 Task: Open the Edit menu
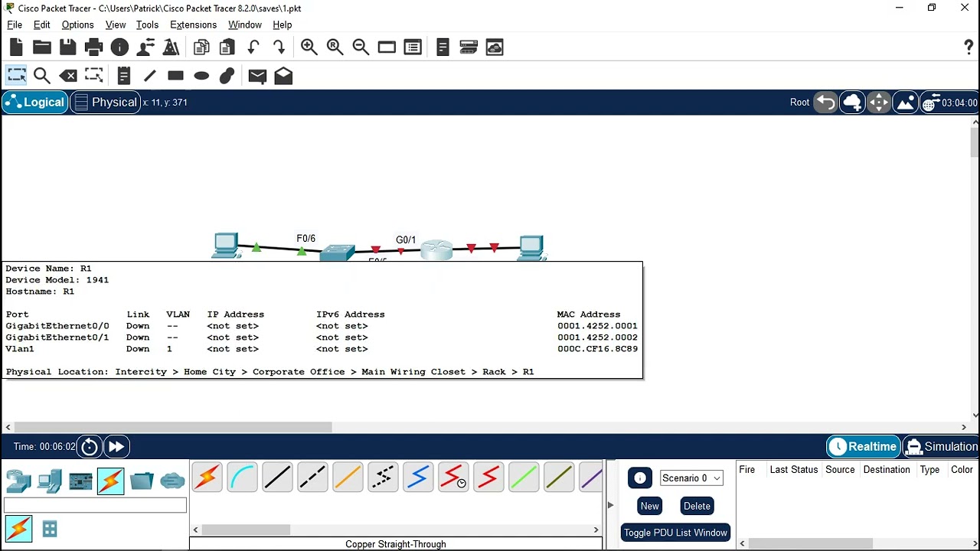pos(42,24)
